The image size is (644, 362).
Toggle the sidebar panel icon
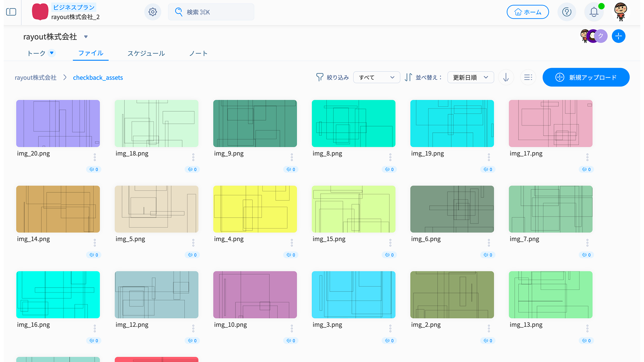pyautogui.click(x=11, y=12)
